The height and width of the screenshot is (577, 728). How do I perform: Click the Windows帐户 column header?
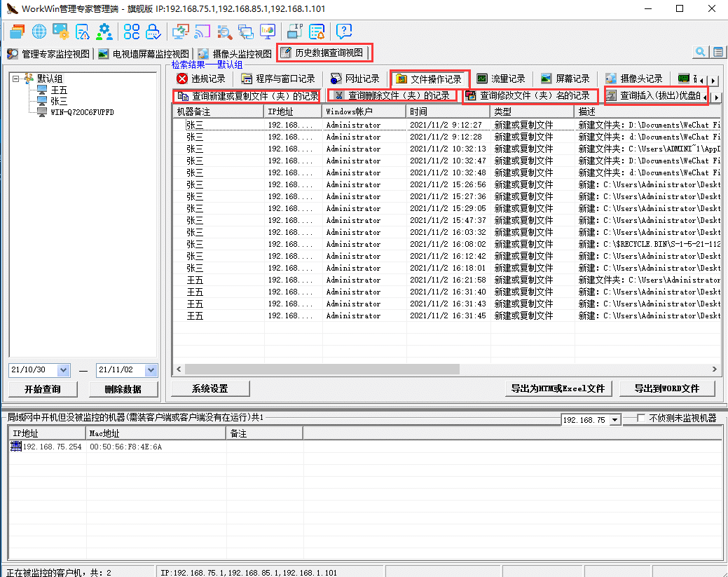click(x=364, y=111)
